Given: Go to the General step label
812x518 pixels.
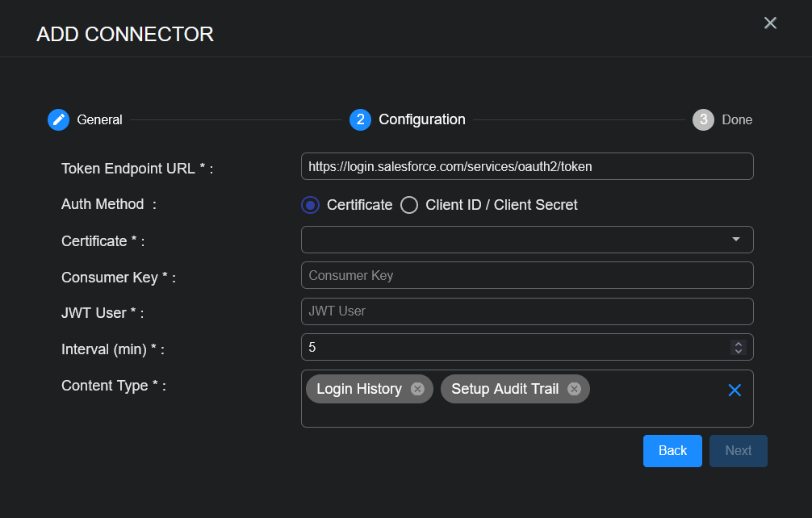Looking at the screenshot, I should [99, 119].
